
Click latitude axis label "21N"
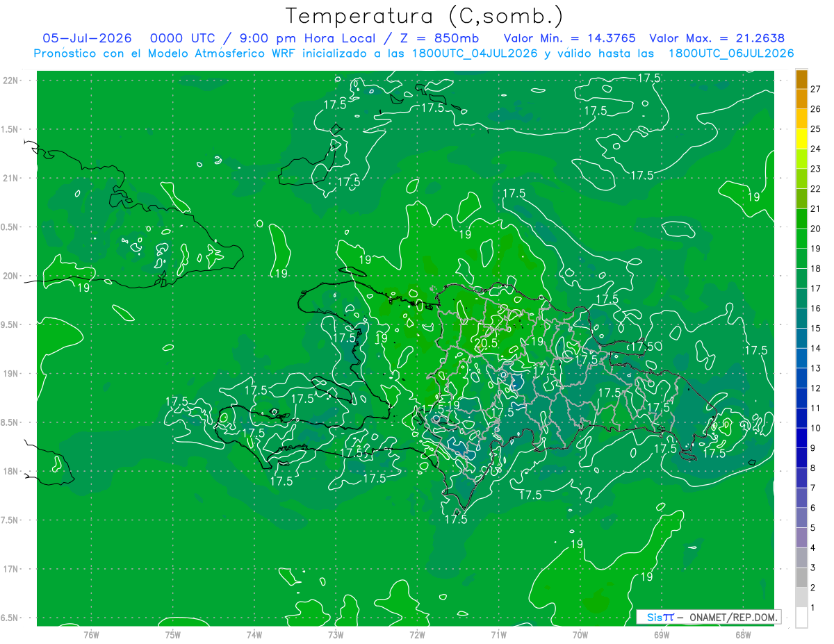10,179
